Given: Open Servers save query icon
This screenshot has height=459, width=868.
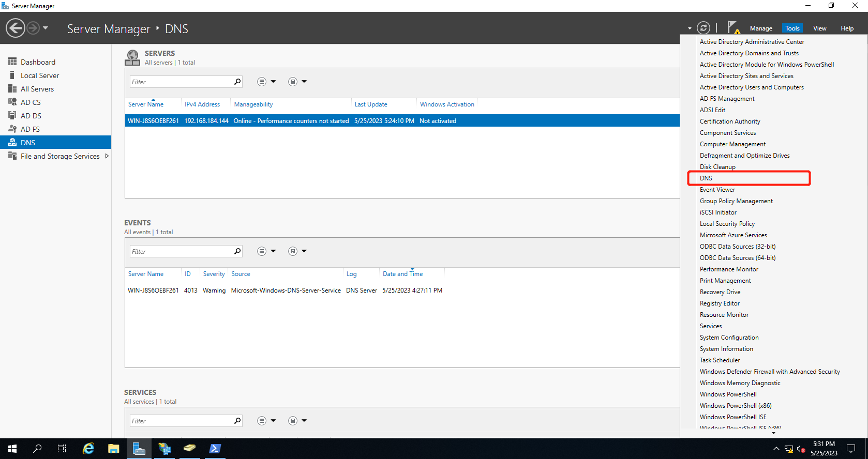Looking at the screenshot, I should (x=293, y=82).
